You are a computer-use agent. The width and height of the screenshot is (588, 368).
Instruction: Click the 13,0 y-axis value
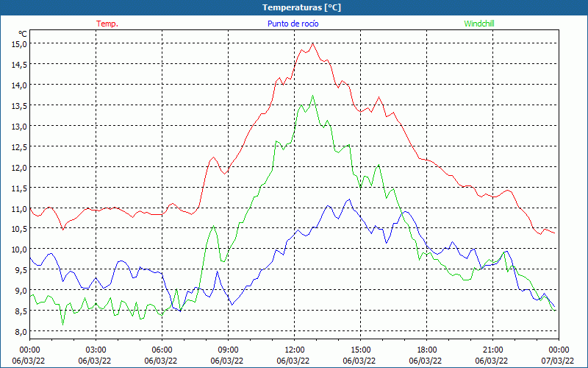pos(20,127)
